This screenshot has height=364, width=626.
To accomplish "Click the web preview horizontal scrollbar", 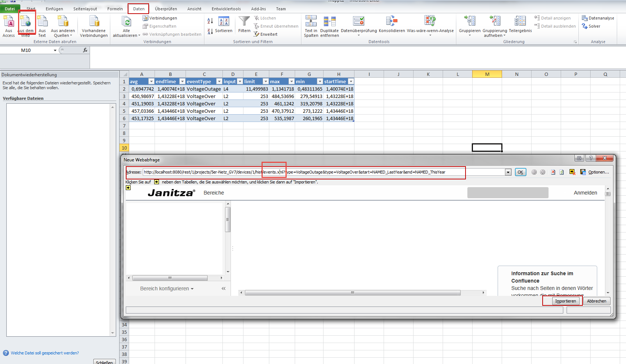I will [x=352, y=293].
